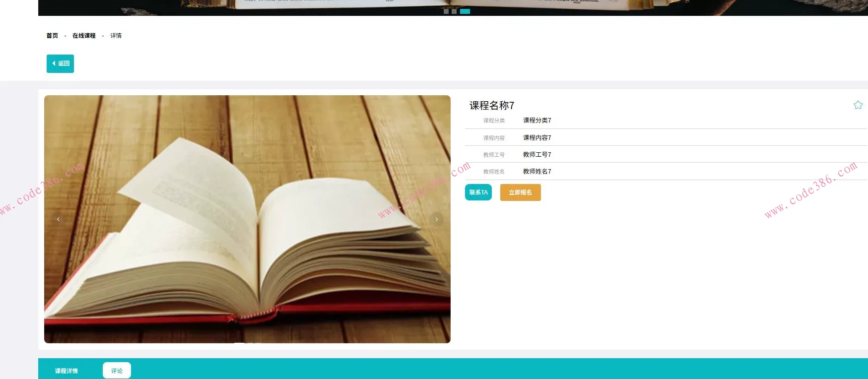Click the 课程内容7 content value
This screenshot has height=379, width=868.
537,138
